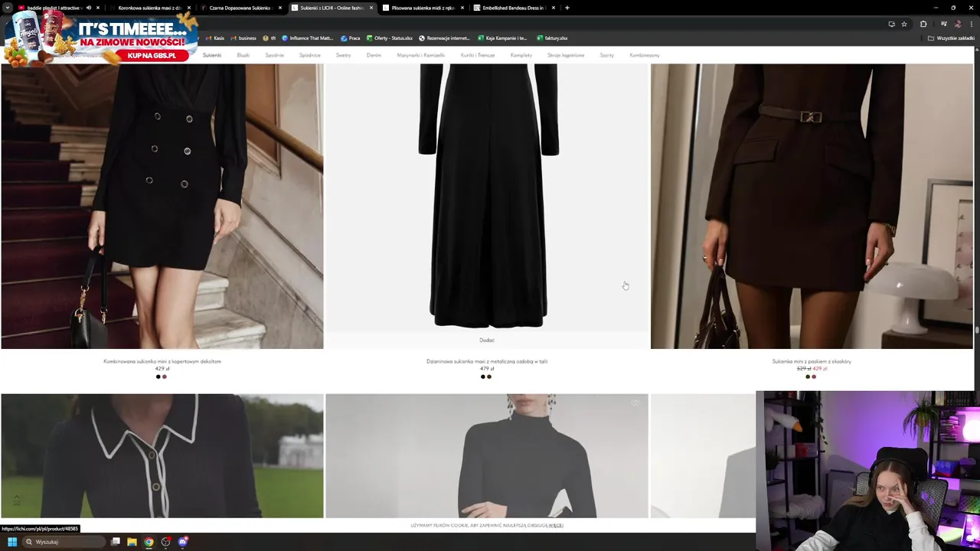Open the black turtleneck dress photo
Image resolution: width=980 pixels, height=551 pixels.
(487, 456)
